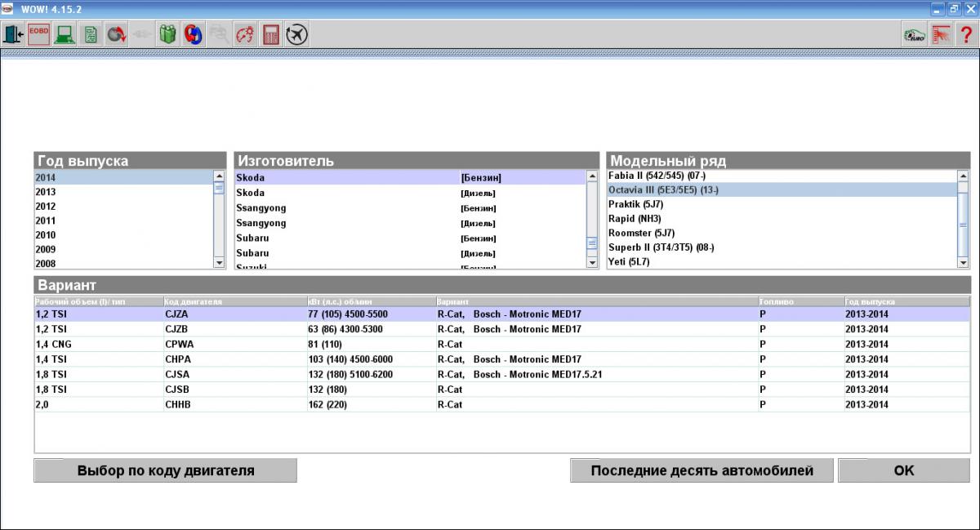Screen dimensions: 980x530
Task: Click the green laptop toolbar icon
Action: coord(65,34)
